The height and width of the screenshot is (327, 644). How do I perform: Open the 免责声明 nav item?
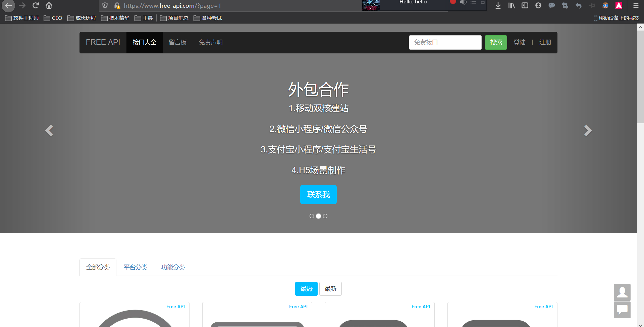pyautogui.click(x=211, y=42)
